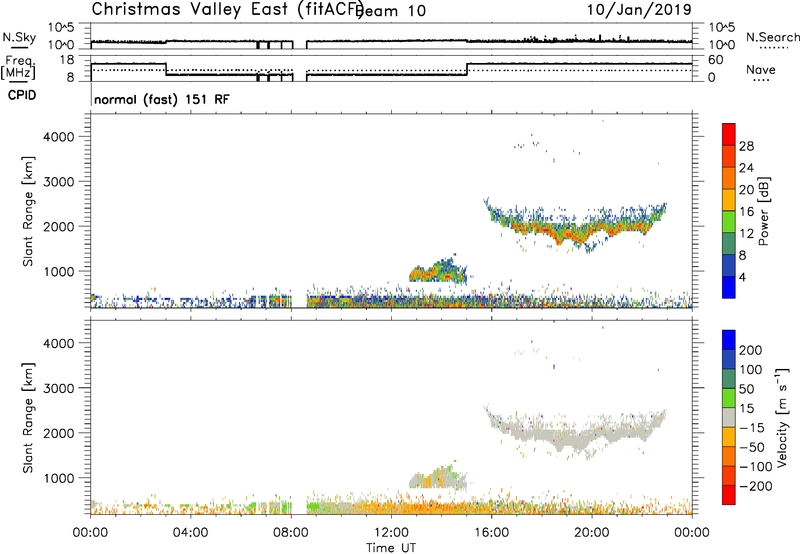
Task: Click the '3000' tick in the velocity panel
Action: tap(59, 388)
